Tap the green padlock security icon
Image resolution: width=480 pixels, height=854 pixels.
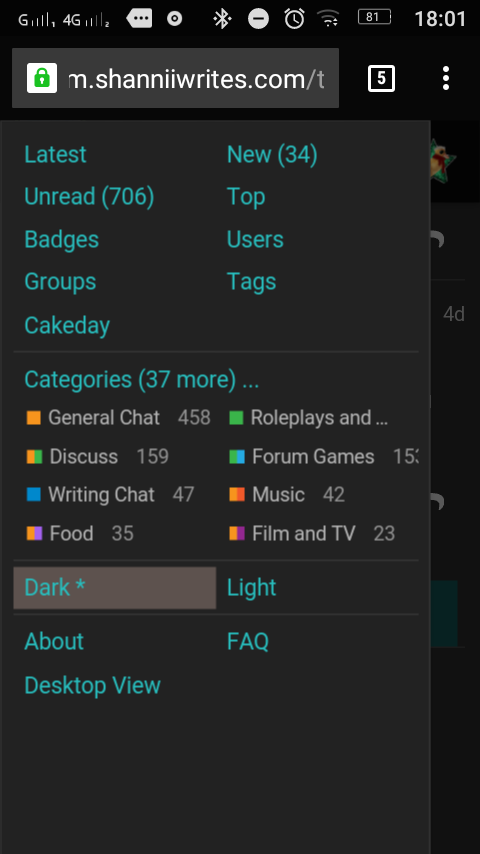42,78
